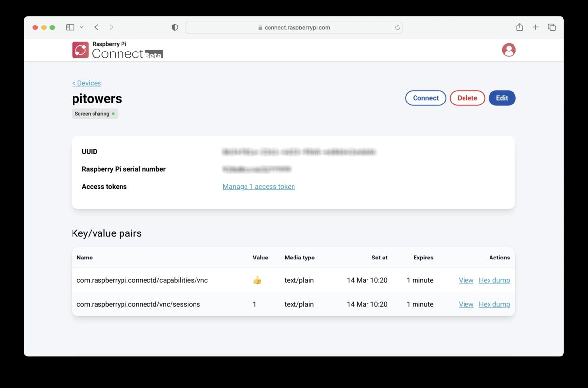Click the thumbs-up value emoji

(257, 280)
